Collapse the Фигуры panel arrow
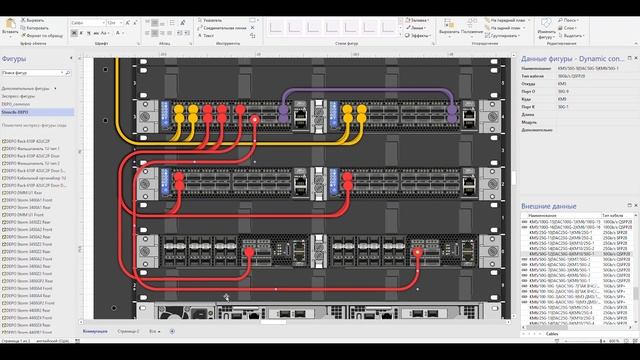The width and height of the screenshot is (640, 360). pos(71,58)
